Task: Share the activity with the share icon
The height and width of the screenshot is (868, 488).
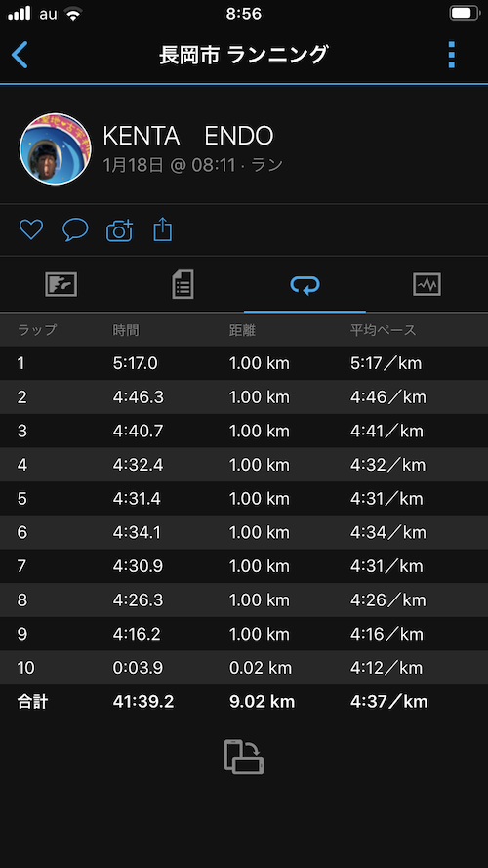Action: click(163, 229)
